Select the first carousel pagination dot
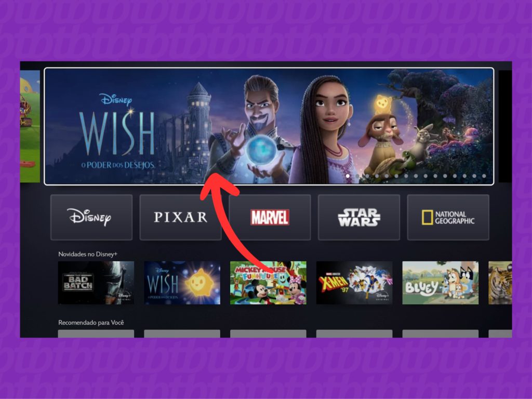The image size is (532, 399). (x=348, y=176)
